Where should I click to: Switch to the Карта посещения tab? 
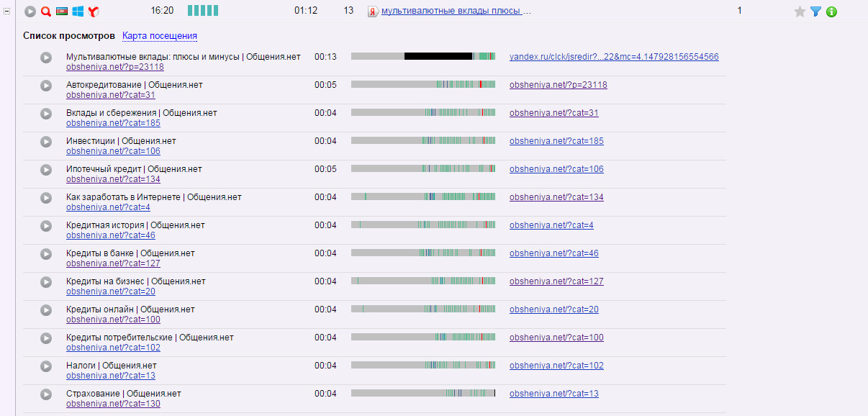(x=159, y=36)
